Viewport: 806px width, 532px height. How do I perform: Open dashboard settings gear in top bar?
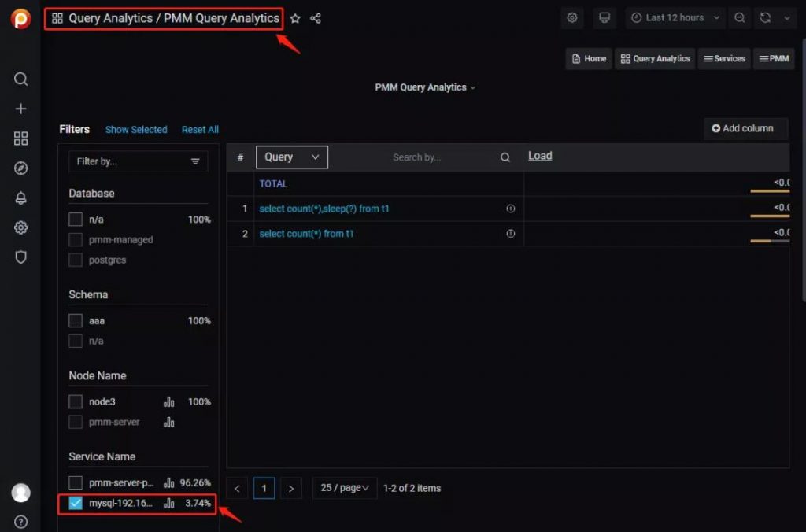tap(572, 18)
